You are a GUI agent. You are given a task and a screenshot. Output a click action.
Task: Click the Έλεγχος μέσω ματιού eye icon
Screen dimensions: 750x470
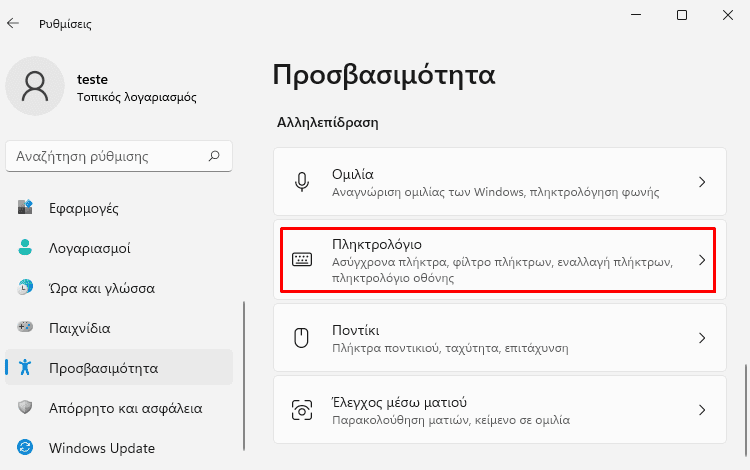pos(302,410)
